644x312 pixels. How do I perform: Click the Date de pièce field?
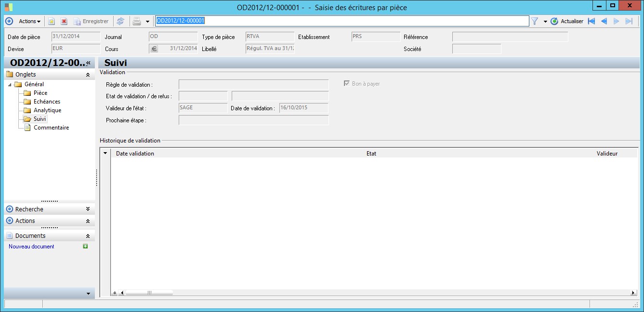click(x=76, y=37)
